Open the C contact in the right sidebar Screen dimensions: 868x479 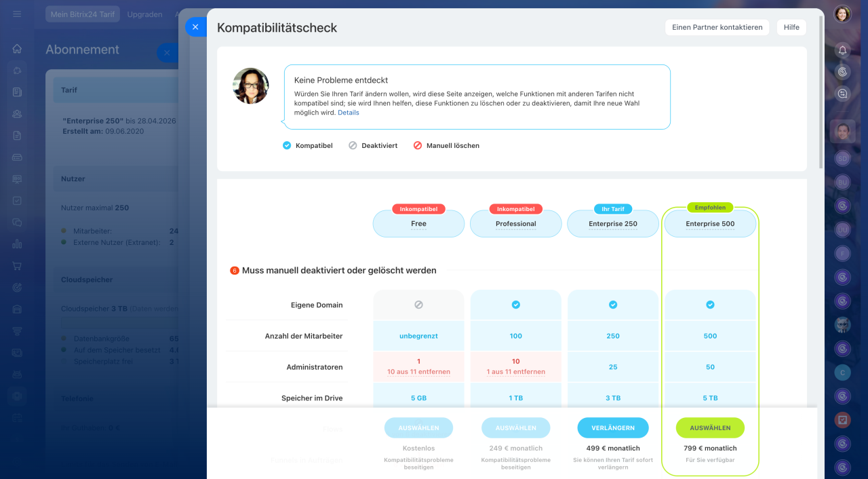coord(842,372)
